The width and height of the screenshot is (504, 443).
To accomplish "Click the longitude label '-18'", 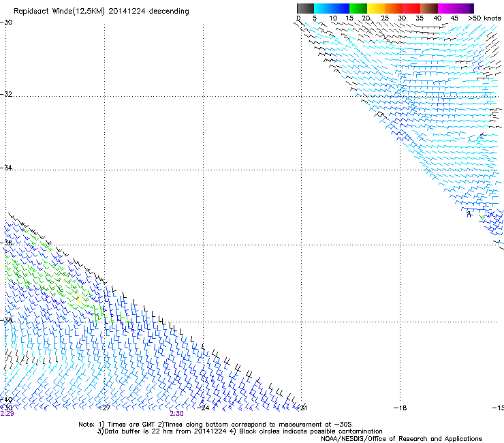I will coord(400,408).
